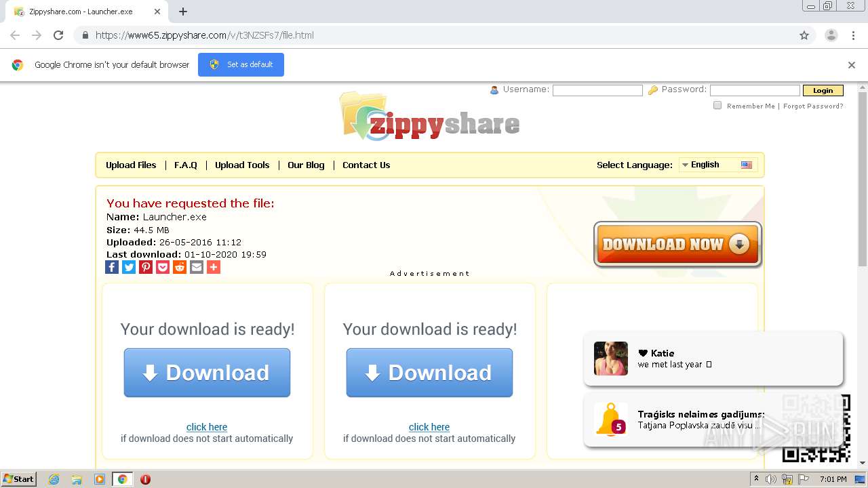Click first ad's 'click here' link
The image size is (868, 488).
(207, 427)
